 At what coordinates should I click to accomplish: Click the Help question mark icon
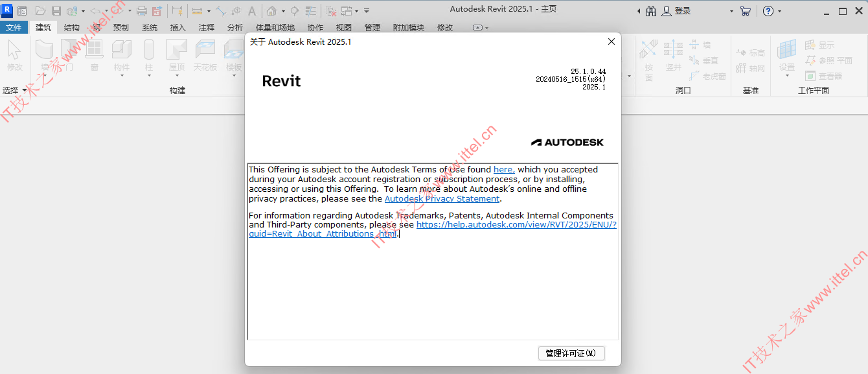pyautogui.click(x=768, y=11)
